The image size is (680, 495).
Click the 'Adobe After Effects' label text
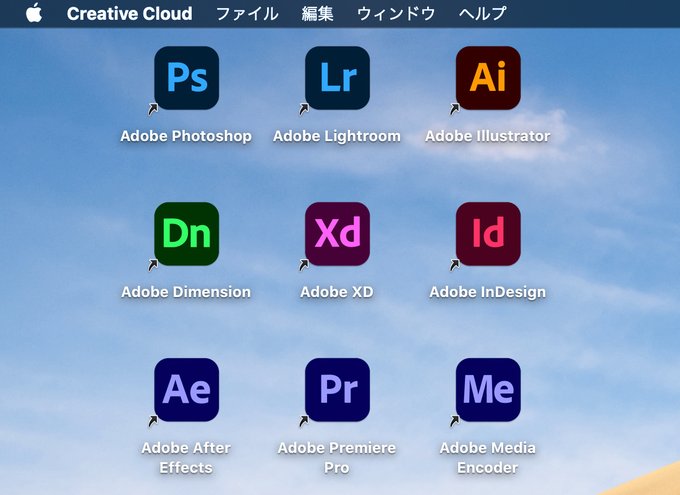click(x=186, y=458)
